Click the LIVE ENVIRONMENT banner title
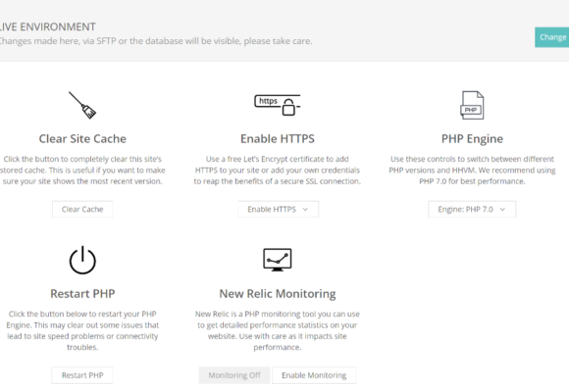 coord(47,26)
